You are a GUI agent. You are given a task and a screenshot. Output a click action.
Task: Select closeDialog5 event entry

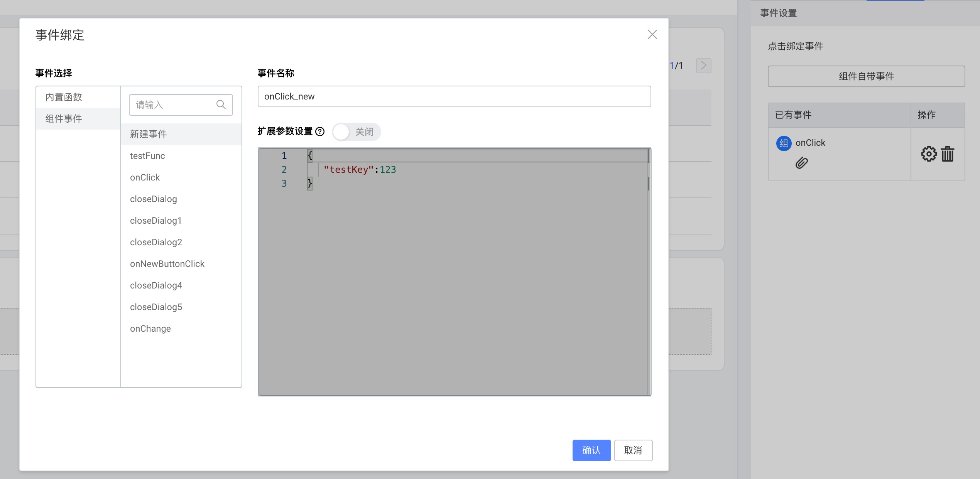coord(156,307)
